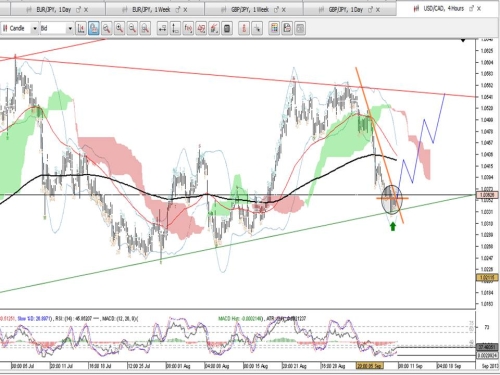This screenshot has width=500, height=375.
Task: Click the pencil drawing tools icon
Action: [x=214, y=28]
